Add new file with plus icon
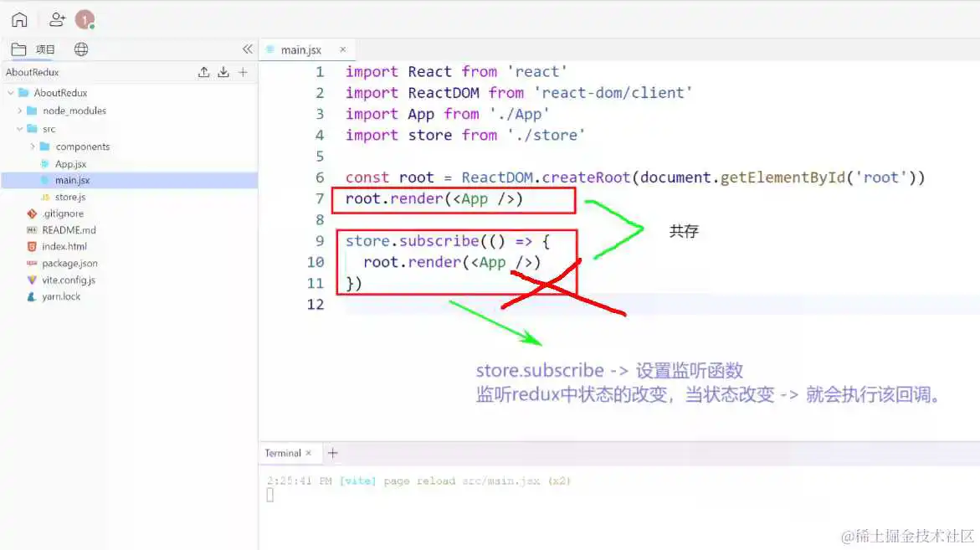Viewport: 980px width, 550px height. [244, 73]
